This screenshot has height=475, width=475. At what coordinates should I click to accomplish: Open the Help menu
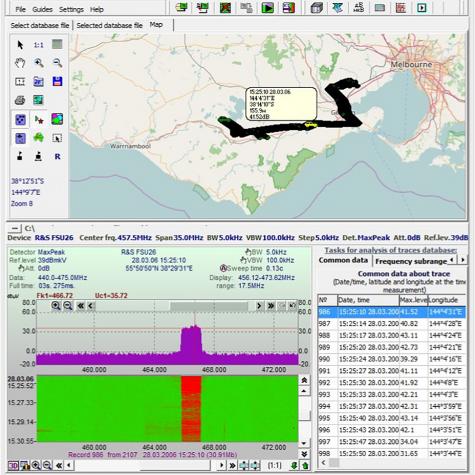[x=97, y=9]
